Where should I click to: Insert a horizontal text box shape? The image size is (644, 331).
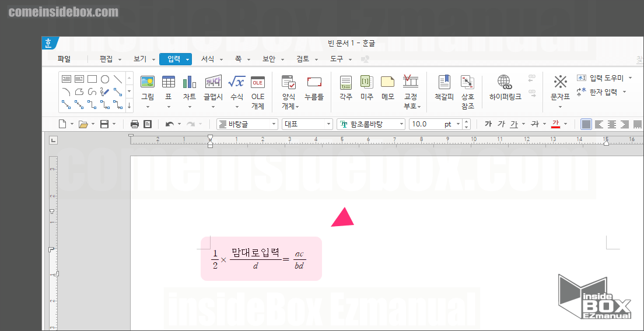click(x=66, y=79)
